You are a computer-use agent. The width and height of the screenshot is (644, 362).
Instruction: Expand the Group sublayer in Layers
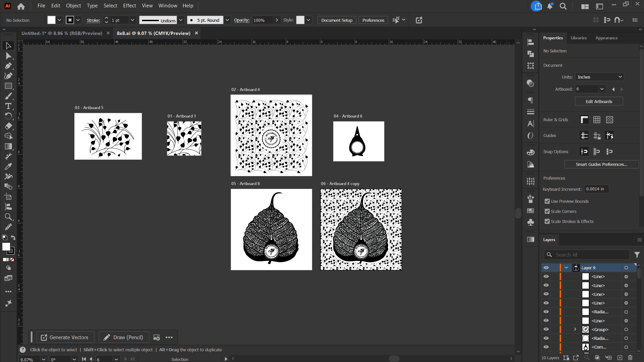575,329
